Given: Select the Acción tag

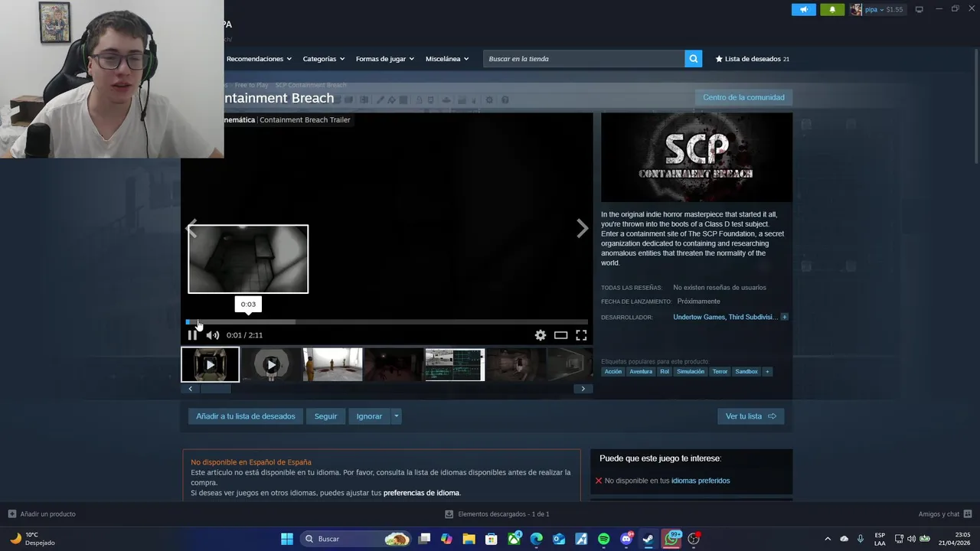Looking at the screenshot, I should coord(613,372).
